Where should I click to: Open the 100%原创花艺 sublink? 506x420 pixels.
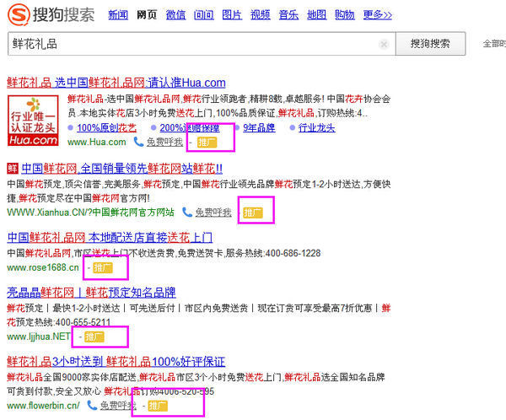pyautogui.click(x=107, y=128)
